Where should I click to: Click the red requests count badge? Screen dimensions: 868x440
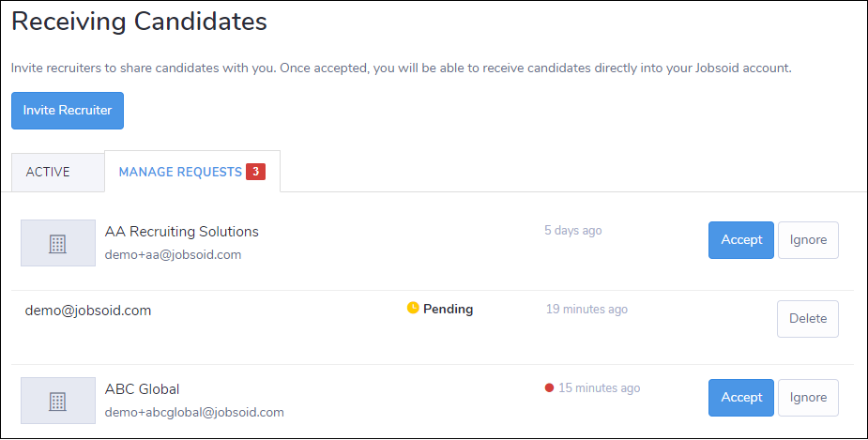click(x=255, y=172)
